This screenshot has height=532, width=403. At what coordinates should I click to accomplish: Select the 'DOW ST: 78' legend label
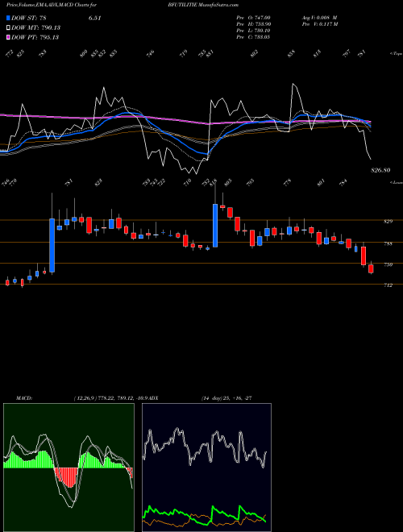(x=29, y=19)
